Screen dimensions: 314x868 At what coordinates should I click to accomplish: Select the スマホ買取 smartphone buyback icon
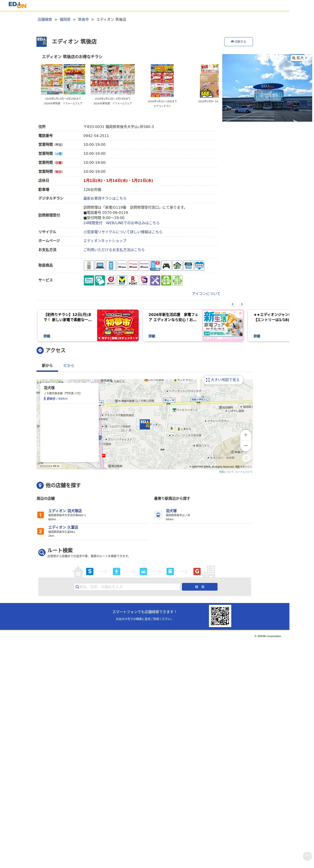(155, 265)
